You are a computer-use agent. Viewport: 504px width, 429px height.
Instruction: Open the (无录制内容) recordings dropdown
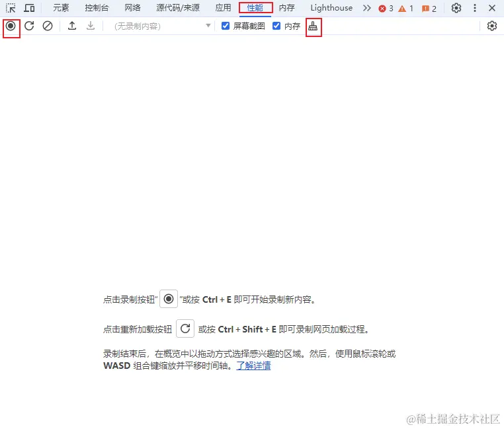(162, 26)
